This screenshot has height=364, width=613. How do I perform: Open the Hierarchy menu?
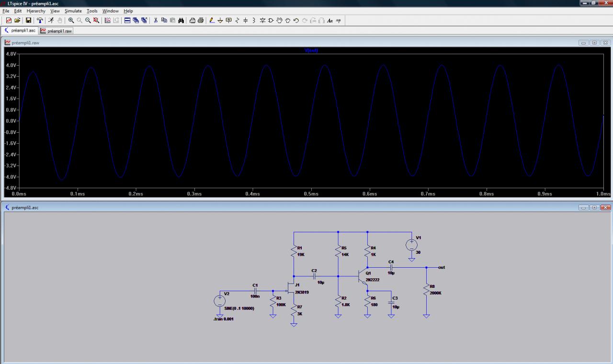(36, 11)
